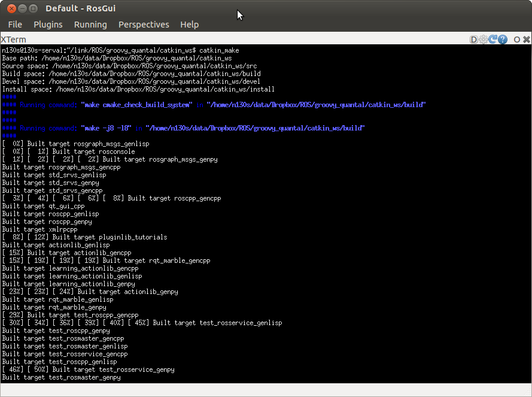The width and height of the screenshot is (532, 397).
Task: Click the last 'test_rosmaster_genpy' output line
Action: coord(61,377)
